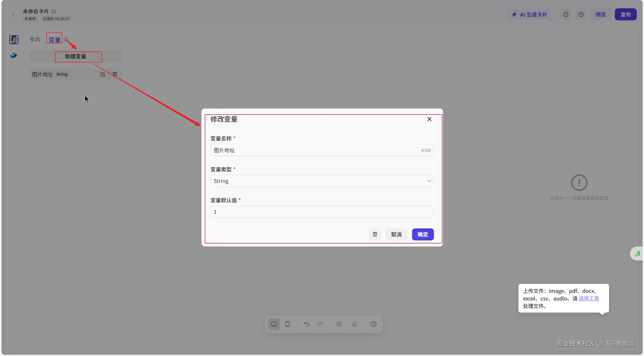
Task: Switch to desktop preview mode
Action: coord(274,324)
